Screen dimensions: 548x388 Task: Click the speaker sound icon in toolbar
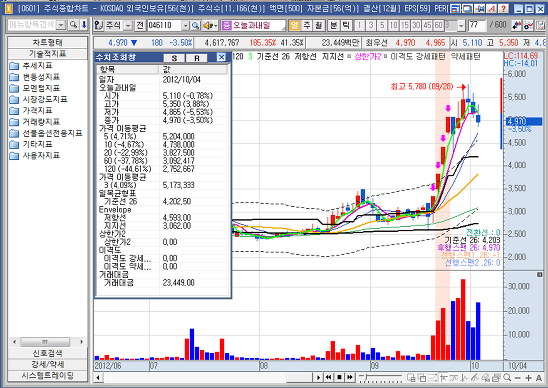pos(208,26)
